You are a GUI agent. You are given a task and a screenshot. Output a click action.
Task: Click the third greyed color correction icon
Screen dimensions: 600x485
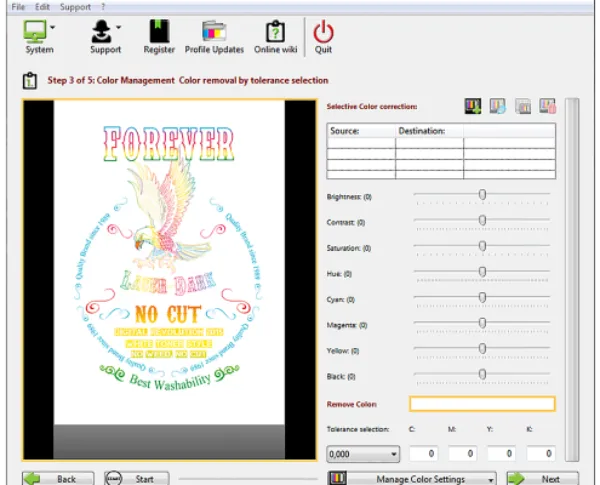(523, 106)
